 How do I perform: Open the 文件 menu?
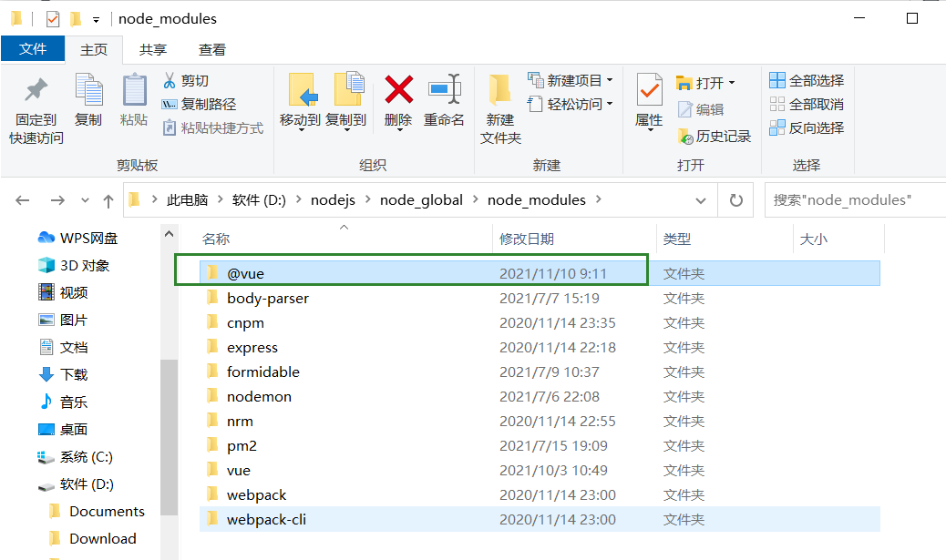click(33, 49)
